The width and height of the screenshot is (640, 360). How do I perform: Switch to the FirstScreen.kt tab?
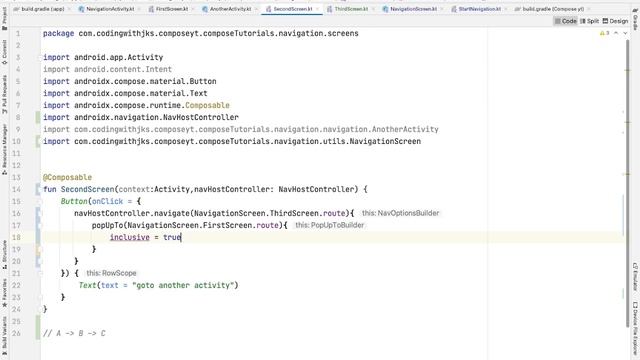pos(172,9)
